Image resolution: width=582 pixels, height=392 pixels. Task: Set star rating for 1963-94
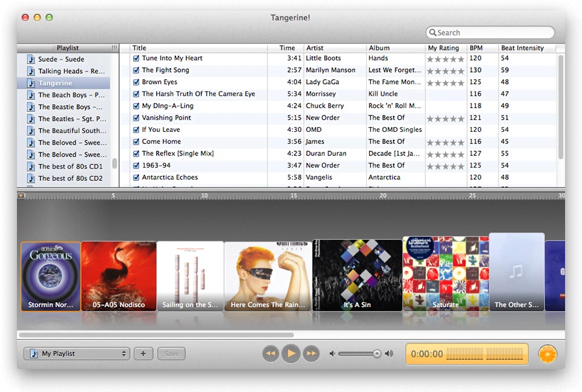(x=446, y=166)
